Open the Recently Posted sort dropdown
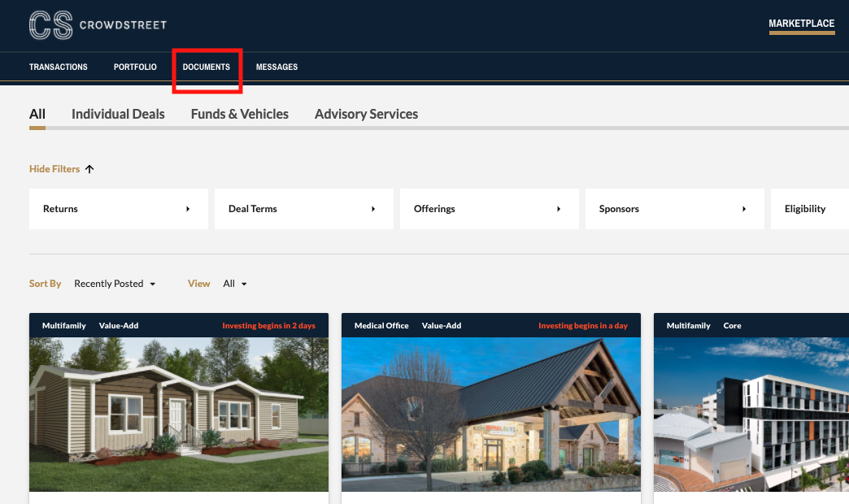849x504 pixels. coord(115,284)
